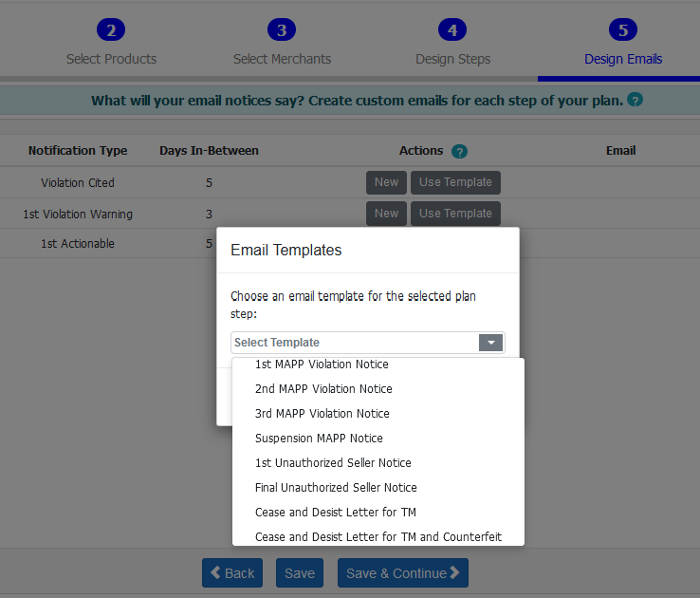Choose Final Unauthorized Seller Notice
Screen dimensions: 700x598
point(336,487)
